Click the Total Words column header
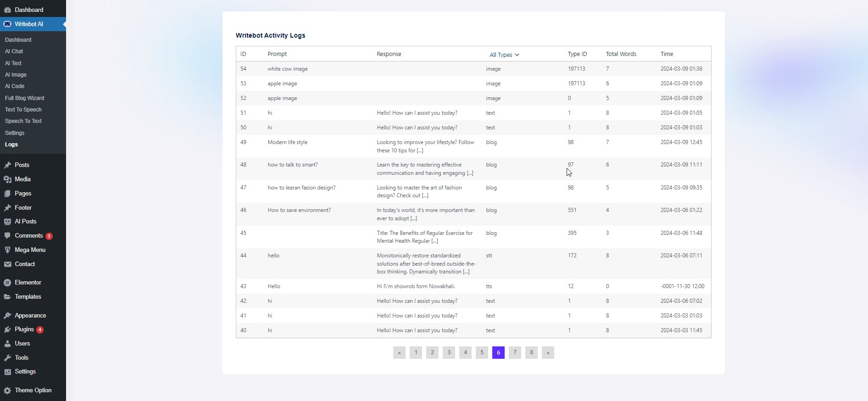Image resolution: width=868 pixels, height=401 pixels. pos(621,54)
